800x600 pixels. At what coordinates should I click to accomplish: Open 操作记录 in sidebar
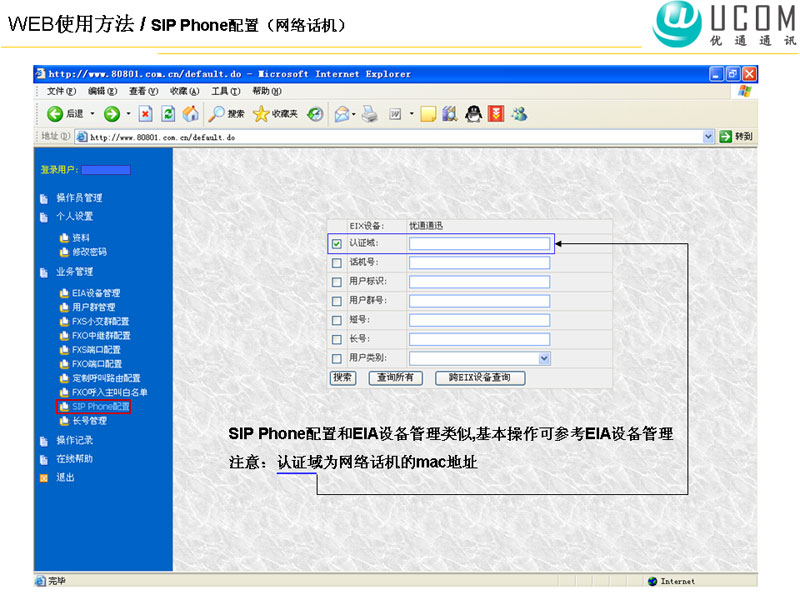pos(74,440)
